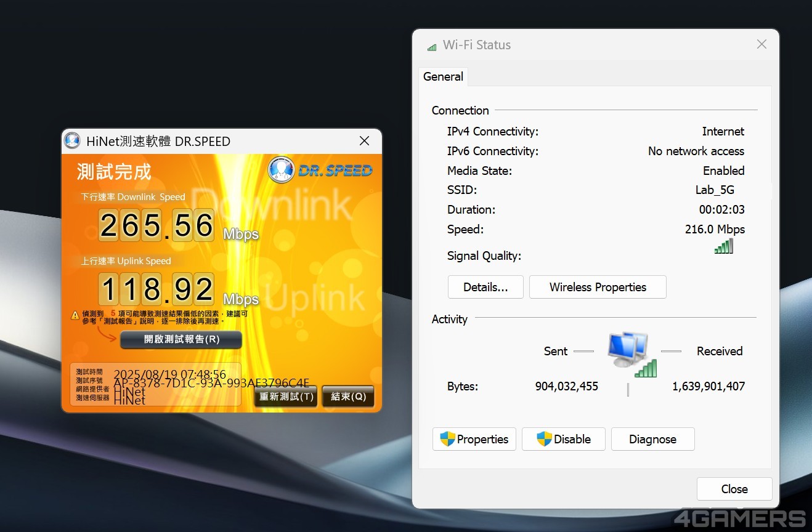This screenshot has width=812, height=532.
Task: Click the 上行速率 Uplink Speed label
Action: 126,261
